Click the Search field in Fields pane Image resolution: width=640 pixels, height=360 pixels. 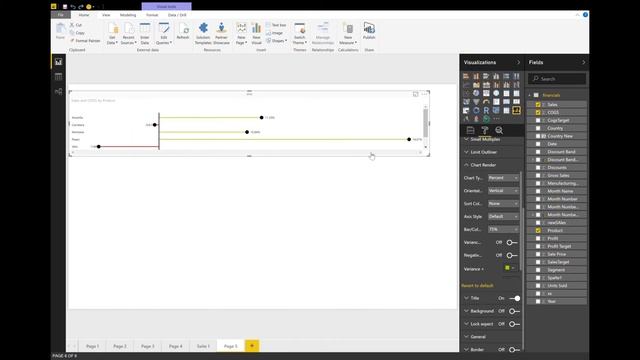pyautogui.click(x=557, y=78)
